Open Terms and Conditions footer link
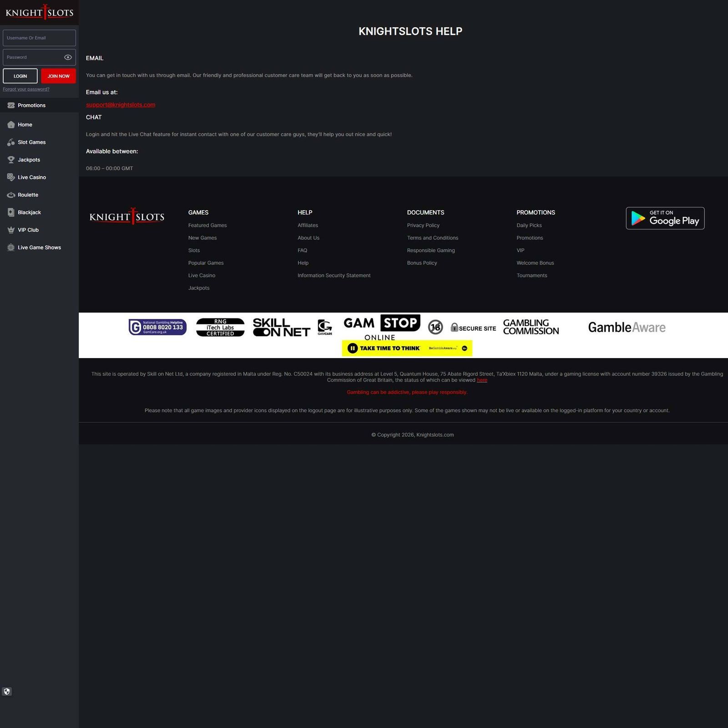 [433, 238]
